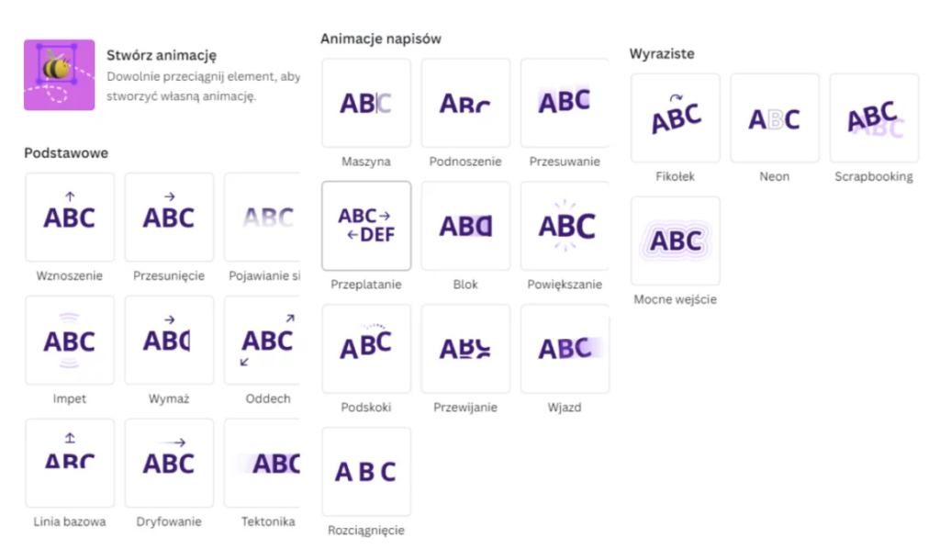The image size is (940, 560).
Task: Select the Rozciągnięcie text animation
Action: tap(366, 471)
